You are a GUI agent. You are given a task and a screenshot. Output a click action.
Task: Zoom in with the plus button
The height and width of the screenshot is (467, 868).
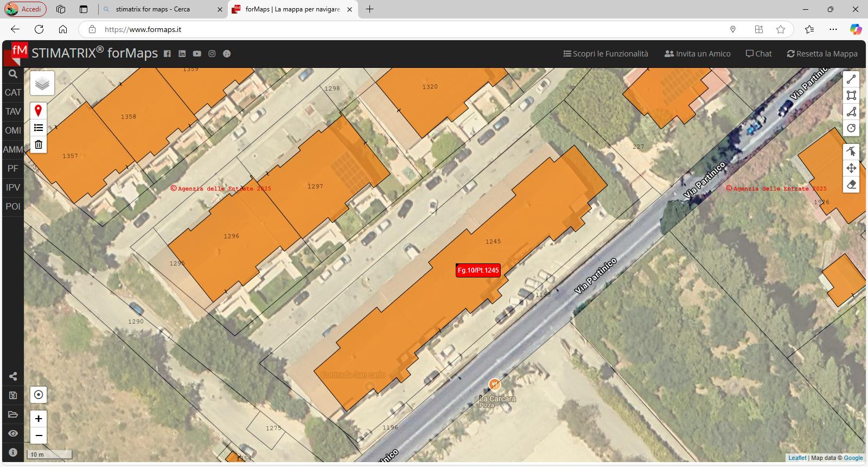pos(39,419)
